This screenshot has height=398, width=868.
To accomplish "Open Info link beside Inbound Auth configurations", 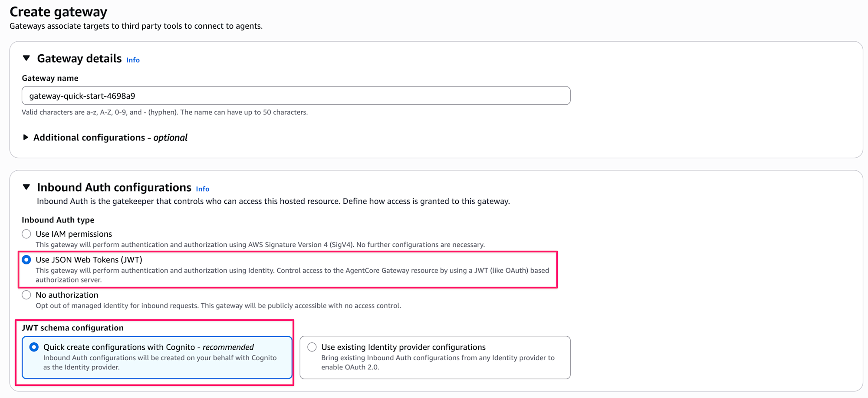I will pos(202,189).
